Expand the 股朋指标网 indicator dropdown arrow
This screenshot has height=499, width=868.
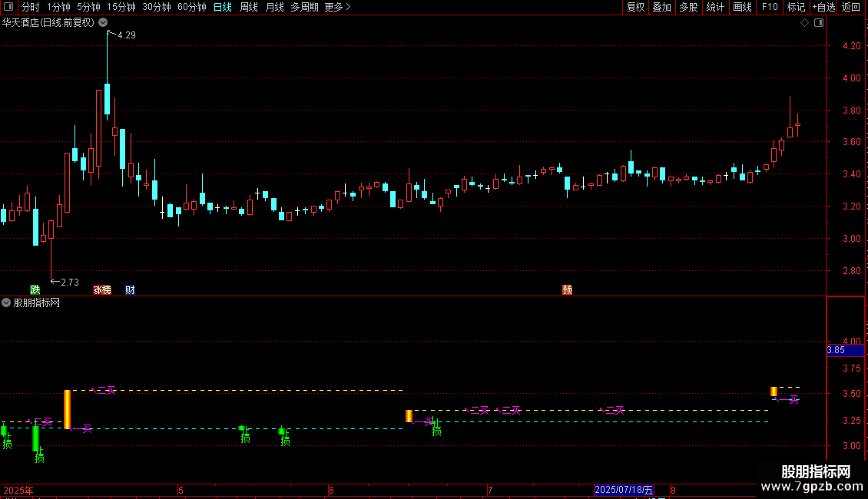click(6, 302)
